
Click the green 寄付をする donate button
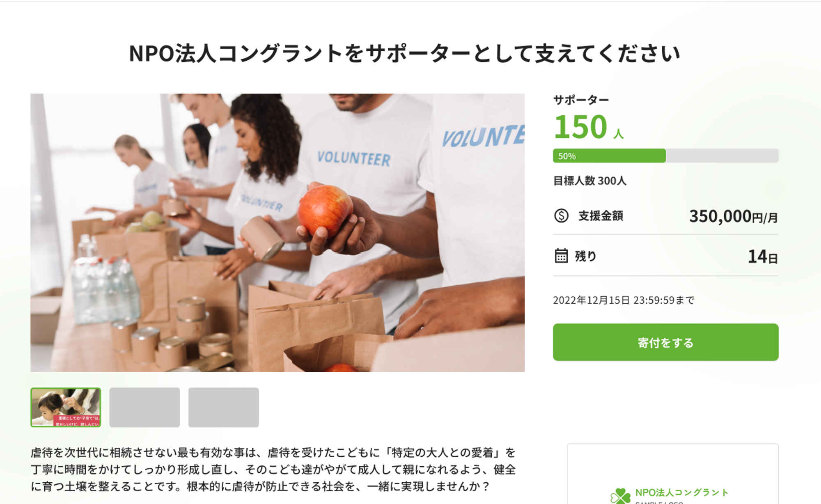(665, 342)
